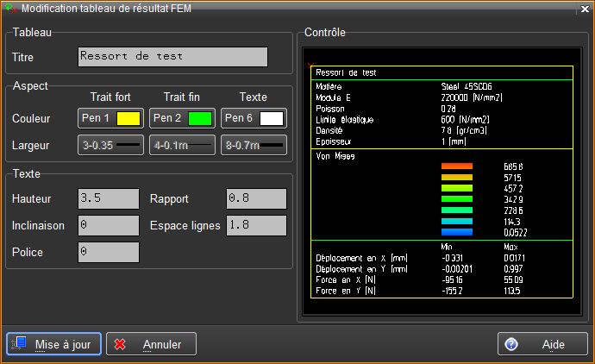Open the Trait fort width selector 3-0.35
This screenshot has width=595, height=364.
(110, 145)
